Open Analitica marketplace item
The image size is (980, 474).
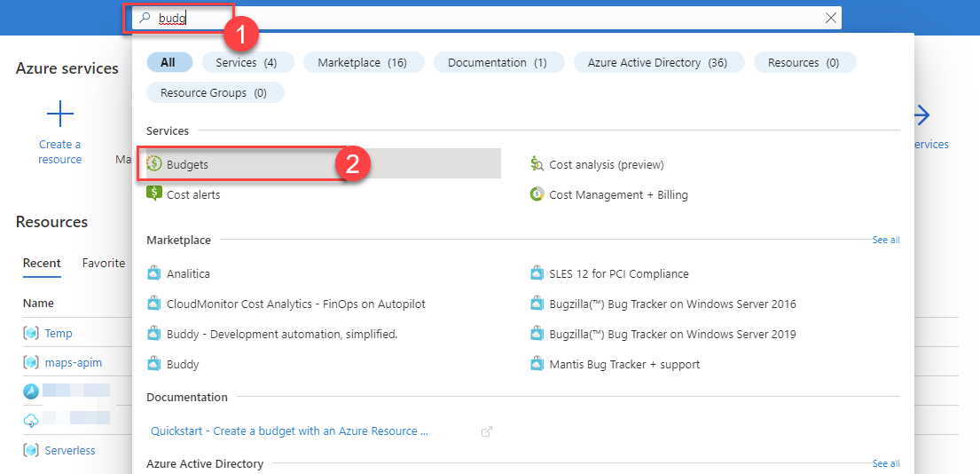point(188,274)
